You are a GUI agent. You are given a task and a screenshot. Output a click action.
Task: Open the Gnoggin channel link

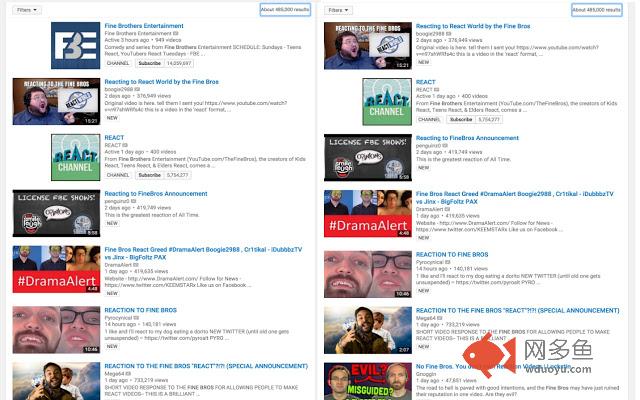click(x=426, y=374)
